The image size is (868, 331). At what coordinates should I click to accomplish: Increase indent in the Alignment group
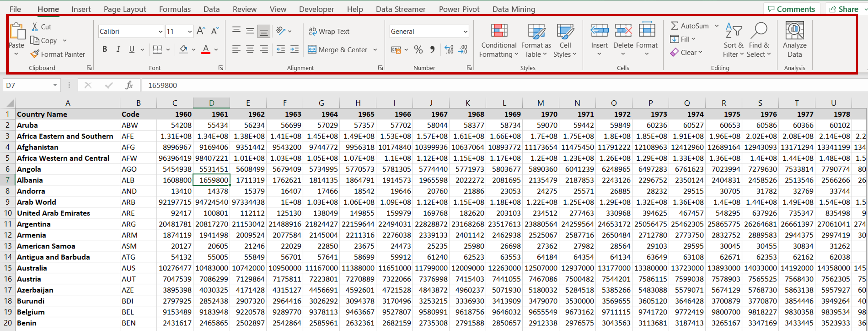[x=295, y=50]
